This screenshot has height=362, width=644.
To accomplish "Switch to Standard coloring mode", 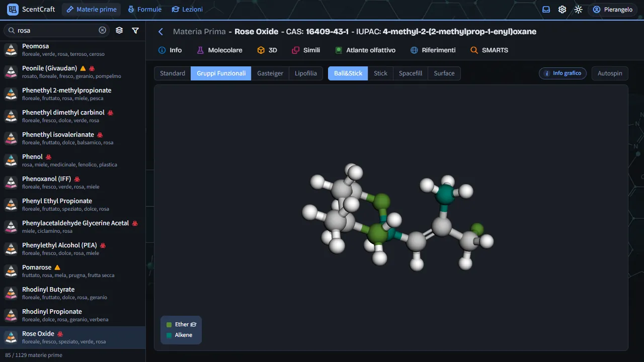I will point(173,73).
